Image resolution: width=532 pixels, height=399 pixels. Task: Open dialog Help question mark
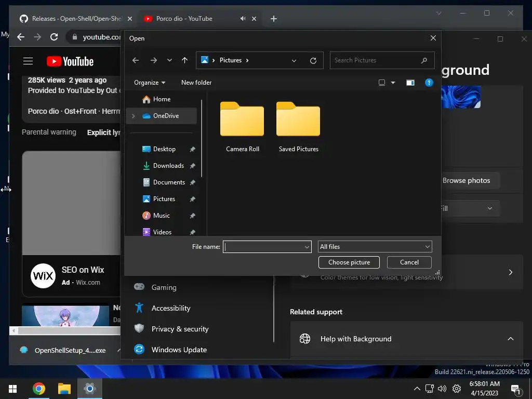(x=429, y=83)
